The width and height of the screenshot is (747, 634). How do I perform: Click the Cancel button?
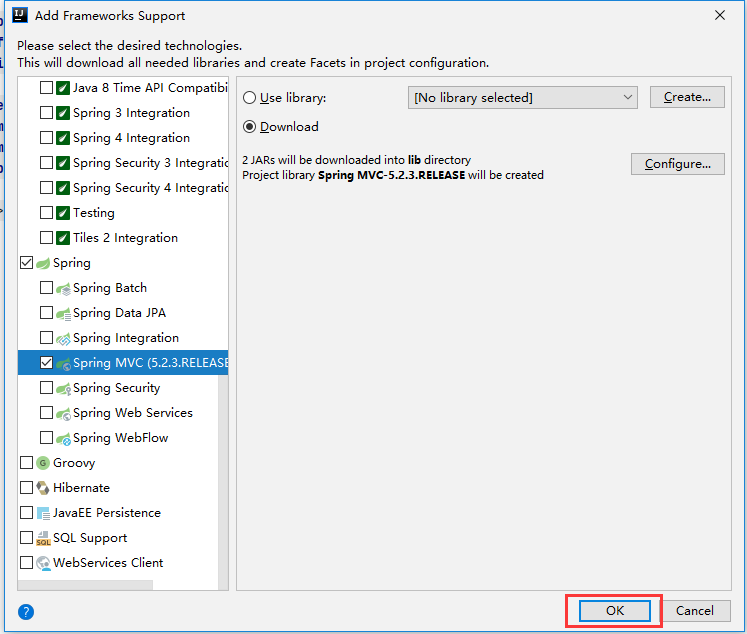pyautogui.click(x=695, y=611)
